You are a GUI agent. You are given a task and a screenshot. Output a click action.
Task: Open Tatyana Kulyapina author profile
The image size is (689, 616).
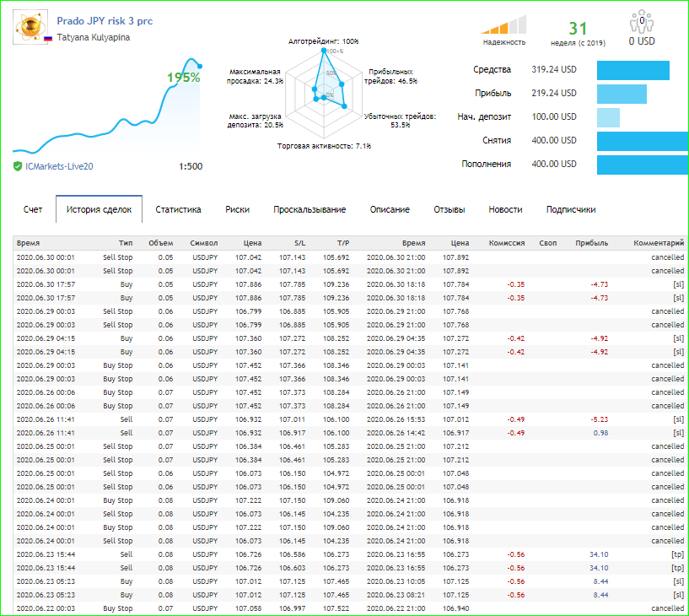[x=93, y=37]
